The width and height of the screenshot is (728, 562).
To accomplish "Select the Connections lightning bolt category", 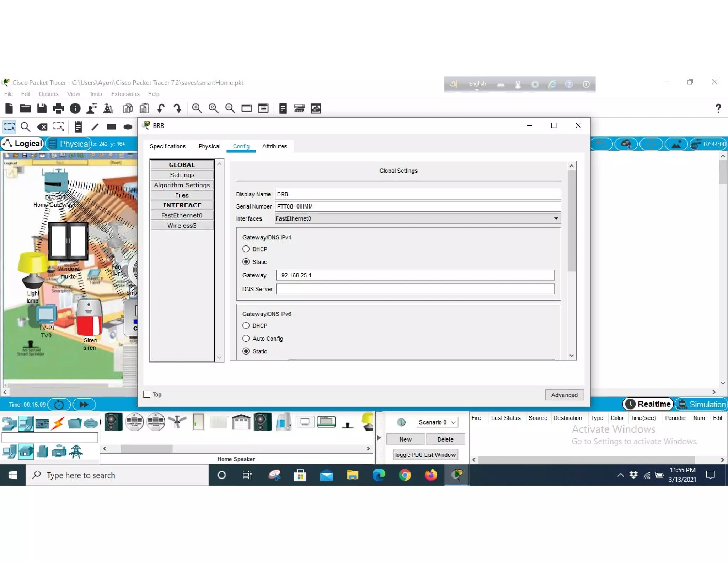I will (x=59, y=423).
